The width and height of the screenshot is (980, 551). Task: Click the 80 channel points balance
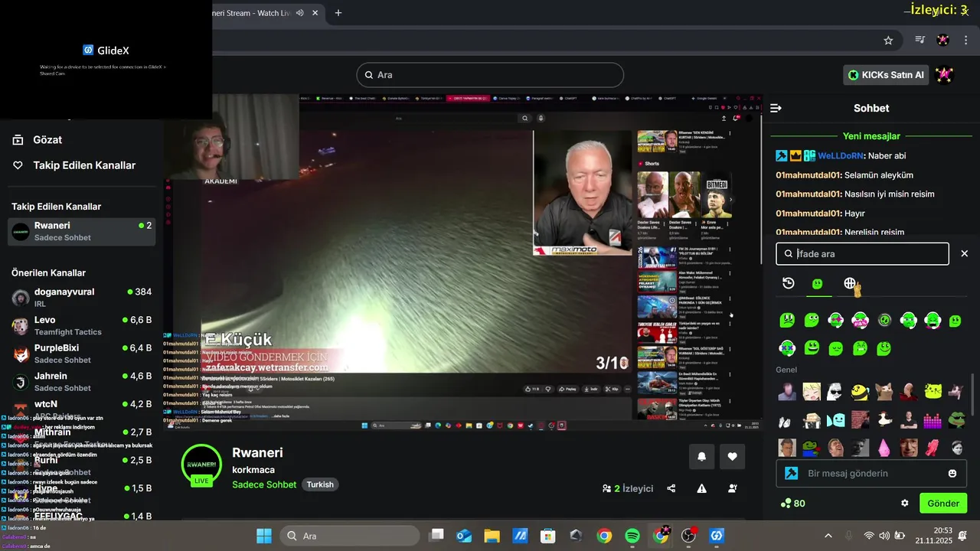click(x=793, y=504)
